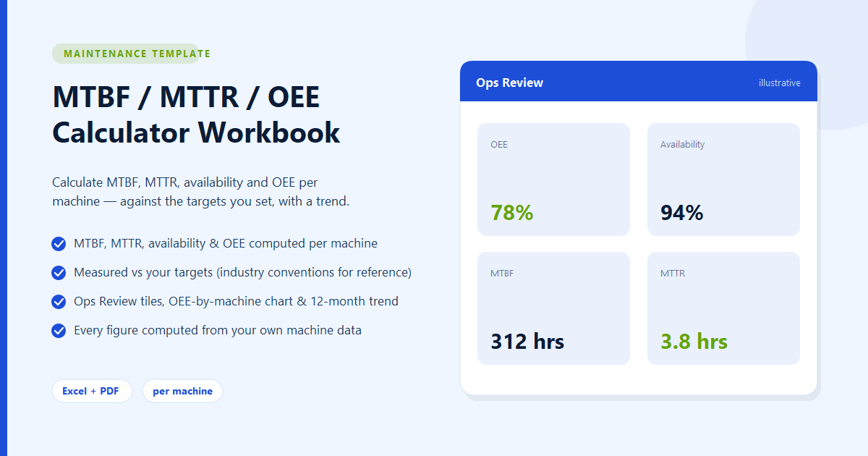Click the checkmark beside 'Every figure computed'
Screen dimensions: 868x456
[x=59, y=331]
